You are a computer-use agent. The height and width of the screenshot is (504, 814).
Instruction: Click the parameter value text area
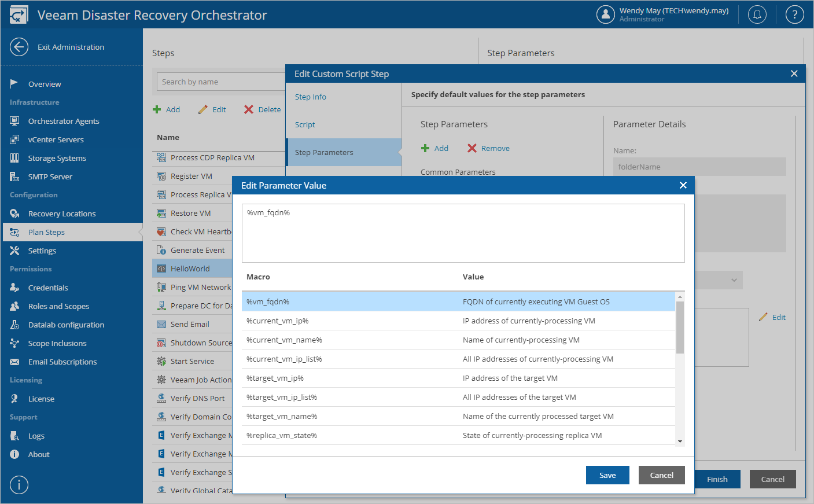[463, 233]
